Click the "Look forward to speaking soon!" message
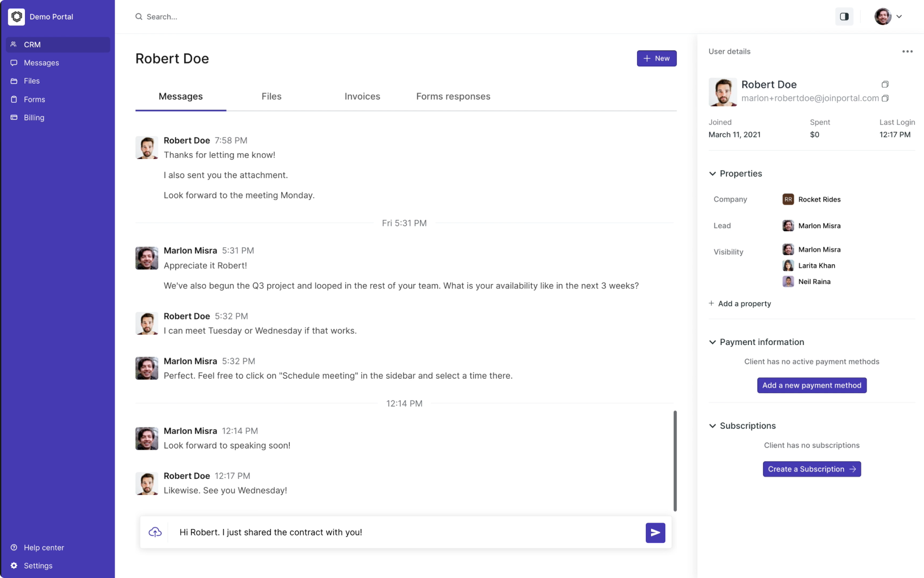Screen dimensions: 924x578 click(x=227, y=445)
